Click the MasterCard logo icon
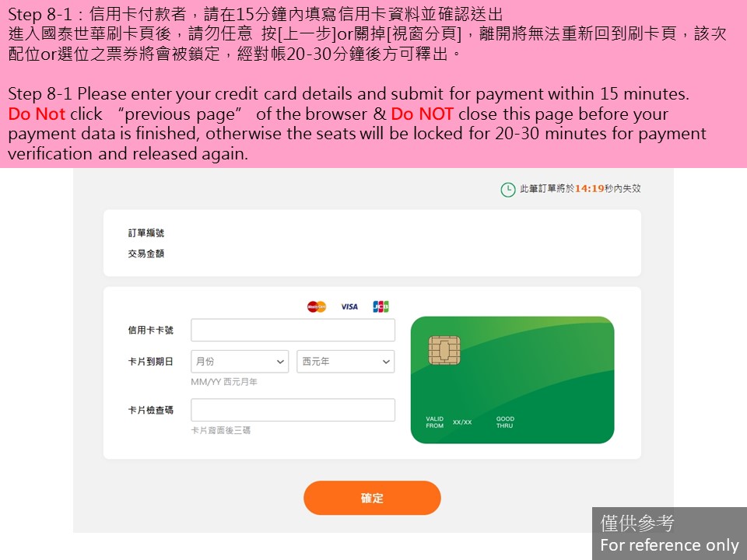The height and width of the screenshot is (560, 747). tap(317, 306)
